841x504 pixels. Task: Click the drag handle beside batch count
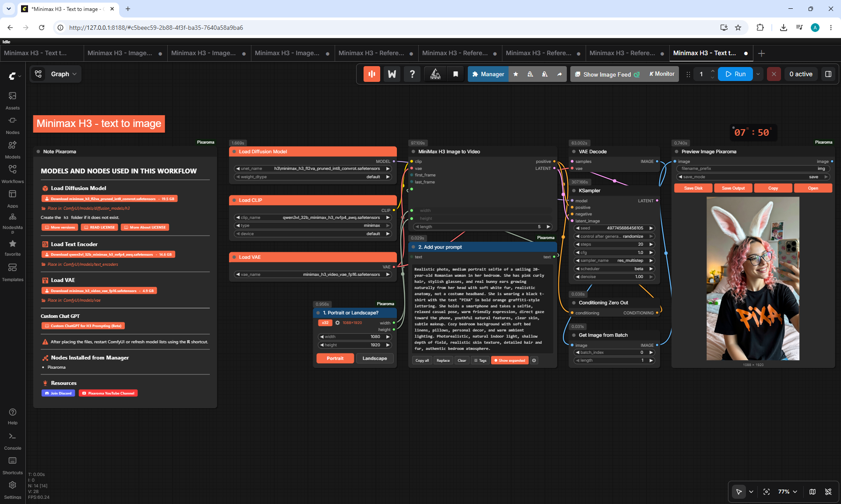coord(688,74)
